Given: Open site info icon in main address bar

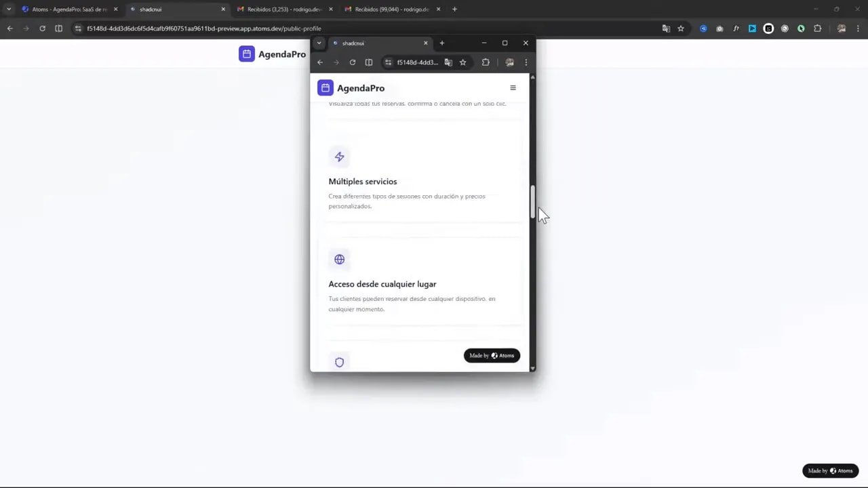Looking at the screenshot, I should 78,28.
